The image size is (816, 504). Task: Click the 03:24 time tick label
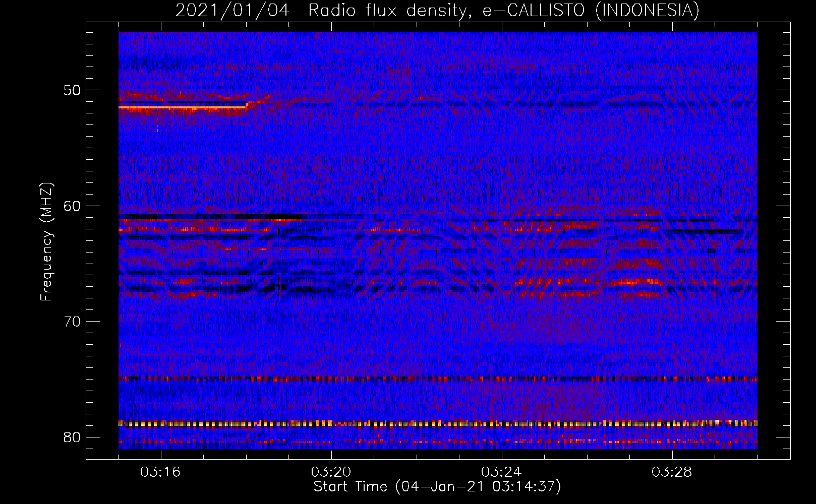pyautogui.click(x=502, y=472)
